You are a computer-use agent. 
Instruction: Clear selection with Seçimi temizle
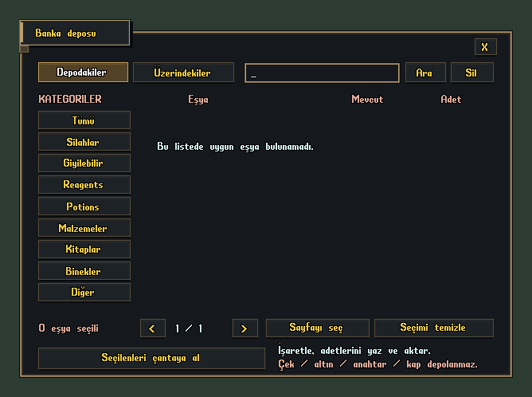[x=433, y=328]
